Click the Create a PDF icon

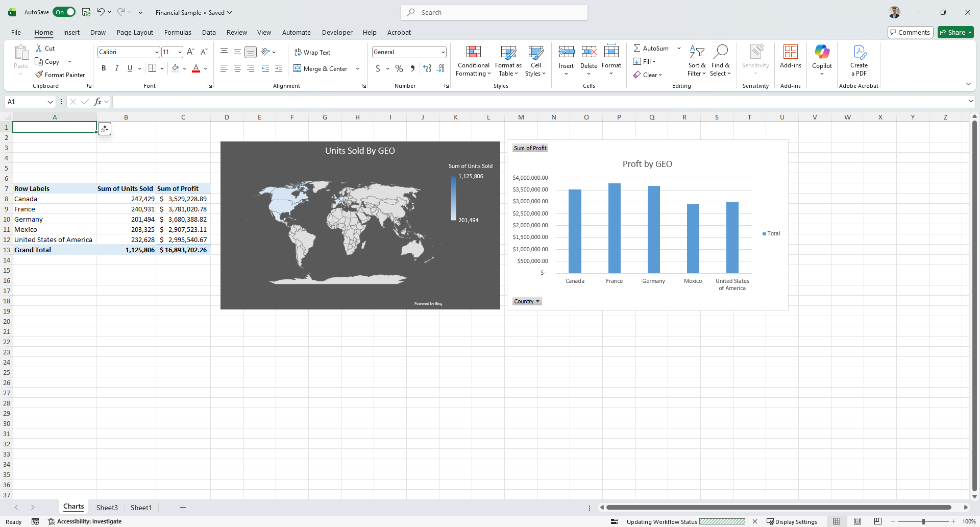(x=859, y=52)
